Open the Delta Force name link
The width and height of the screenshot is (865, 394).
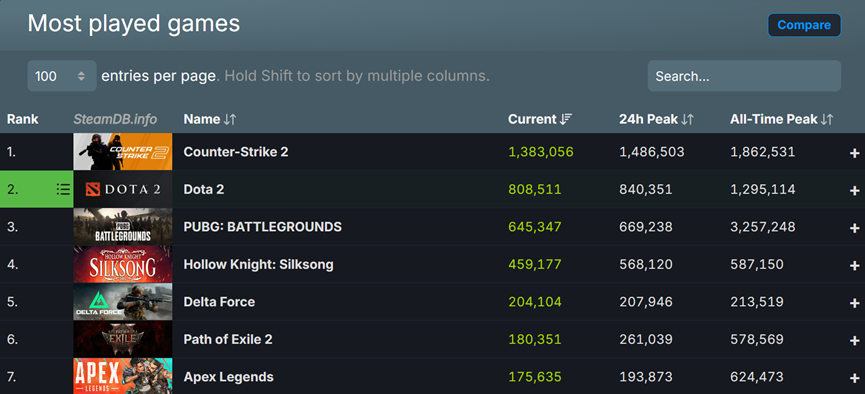coord(219,302)
